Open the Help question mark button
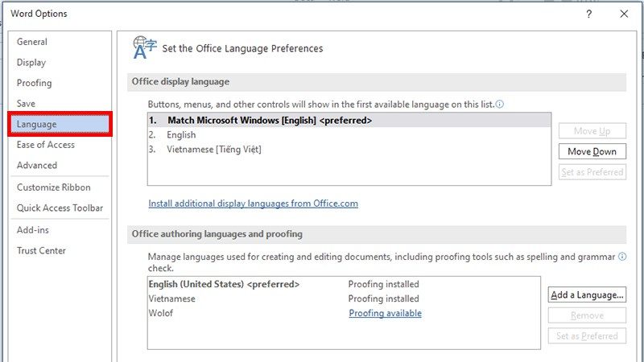The width and height of the screenshot is (644, 362). tap(588, 14)
